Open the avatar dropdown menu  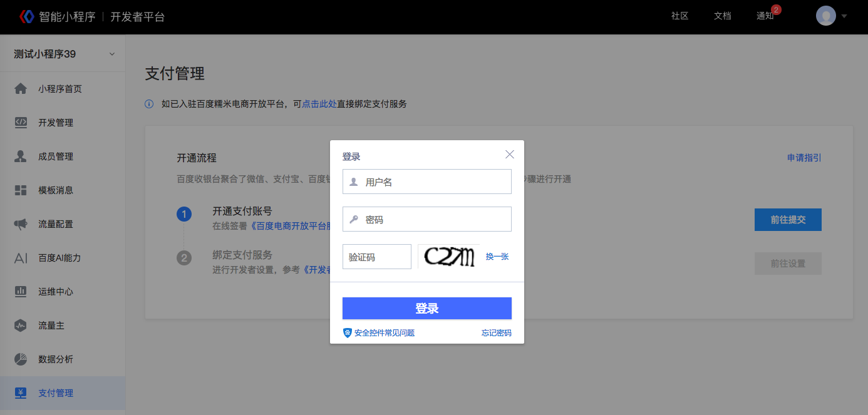click(x=825, y=16)
